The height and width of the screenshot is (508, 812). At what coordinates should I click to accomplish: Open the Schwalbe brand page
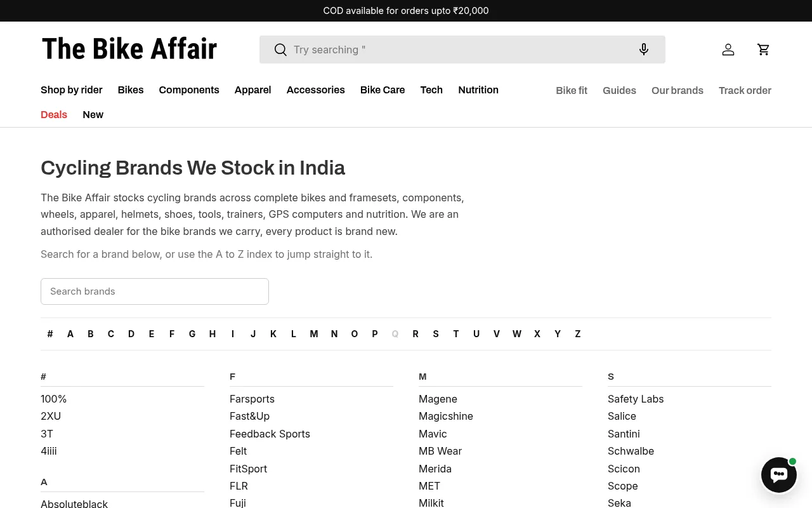[631, 451]
